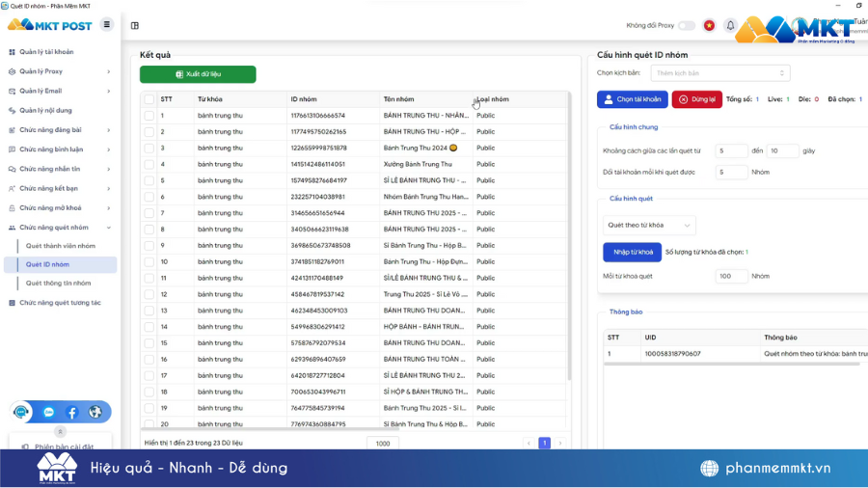Click the Mỗi từ khoá quét 100 field
The width and height of the screenshot is (868, 488).
731,276
